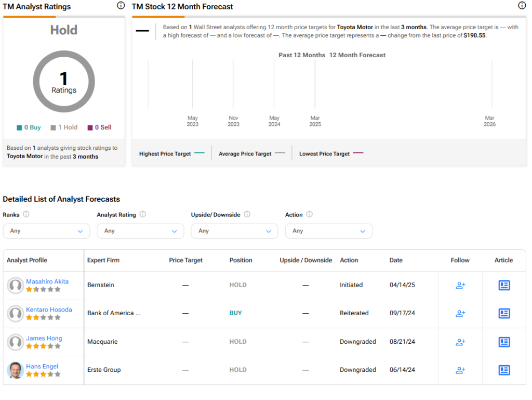Click the HOLD position in Bernstein row
The image size is (532, 400).
[238, 285]
